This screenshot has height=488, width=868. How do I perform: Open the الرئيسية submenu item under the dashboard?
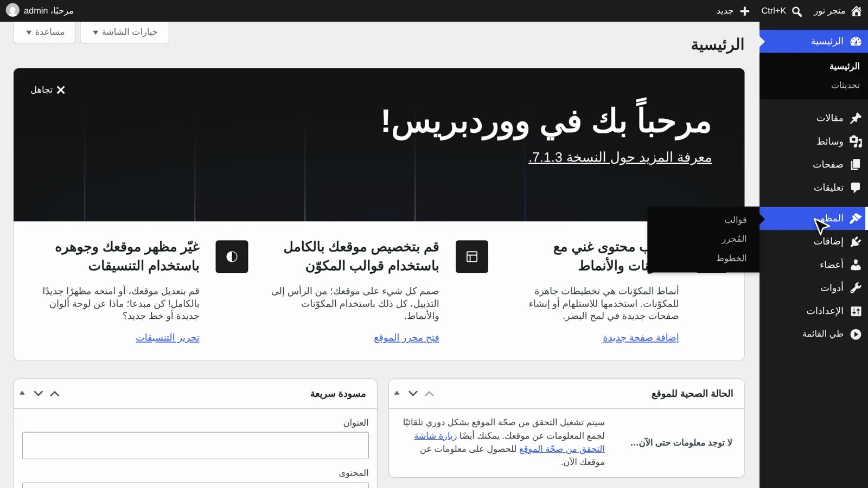(x=844, y=66)
